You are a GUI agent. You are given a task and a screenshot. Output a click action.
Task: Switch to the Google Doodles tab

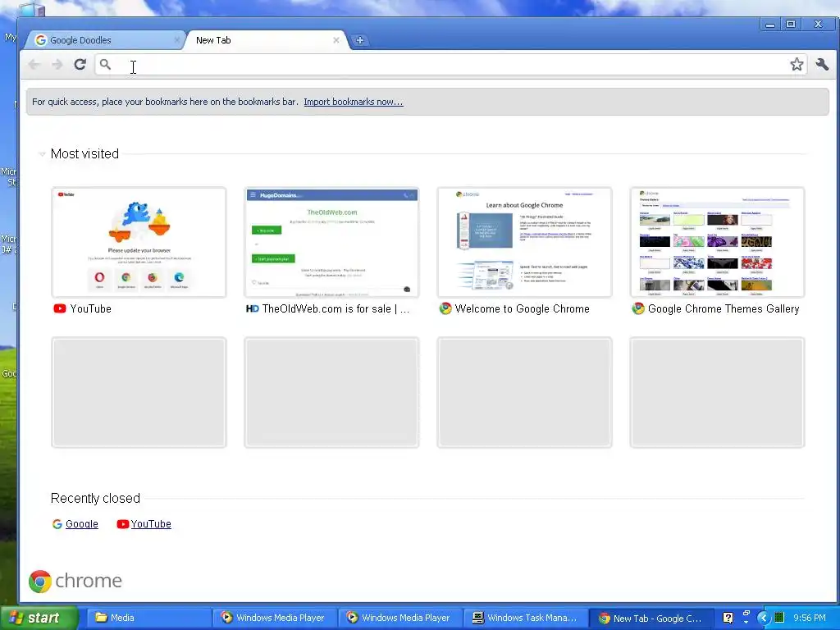(104, 40)
